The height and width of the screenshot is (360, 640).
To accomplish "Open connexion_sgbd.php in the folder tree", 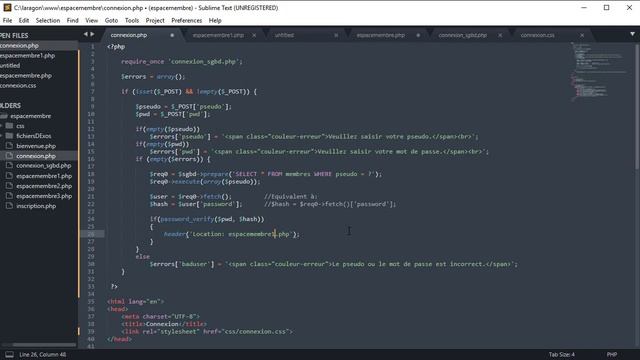I will click(x=44, y=165).
